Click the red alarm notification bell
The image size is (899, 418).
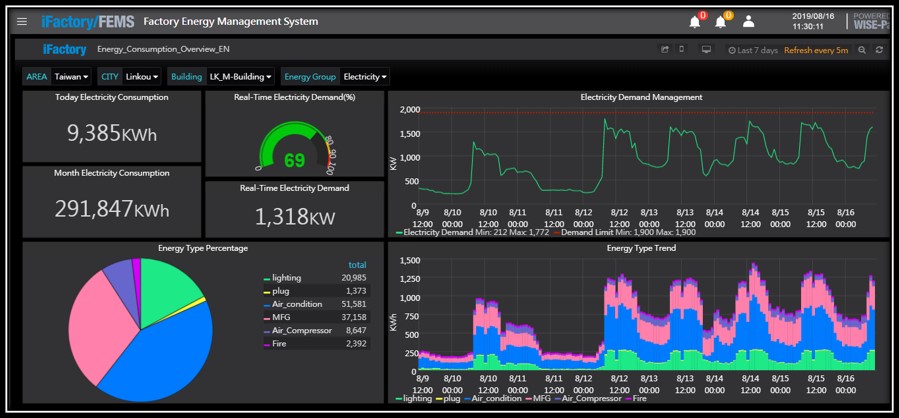695,22
